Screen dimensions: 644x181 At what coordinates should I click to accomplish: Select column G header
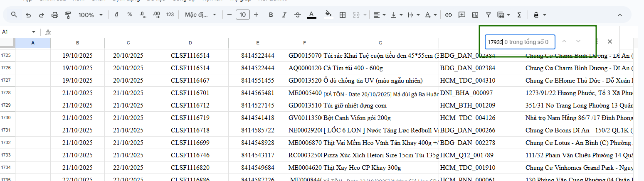click(x=380, y=43)
